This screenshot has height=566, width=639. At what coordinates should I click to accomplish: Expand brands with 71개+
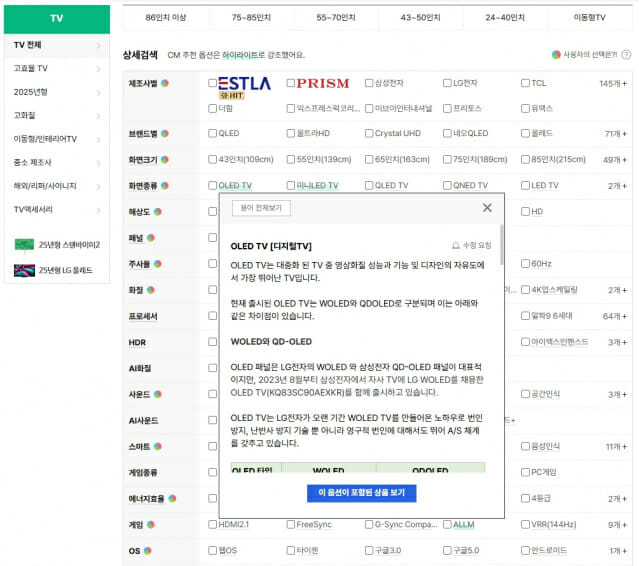pyautogui.click(x=616, y=134)
